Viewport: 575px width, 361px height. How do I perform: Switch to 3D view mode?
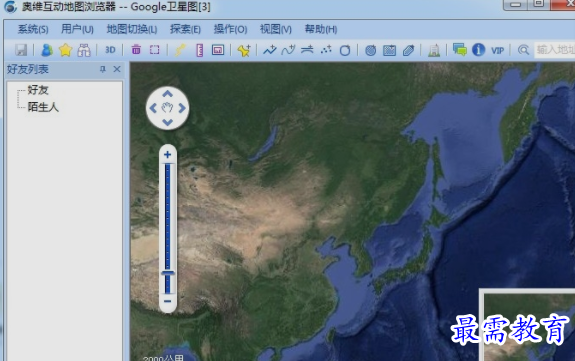click(x=110, y=50)
